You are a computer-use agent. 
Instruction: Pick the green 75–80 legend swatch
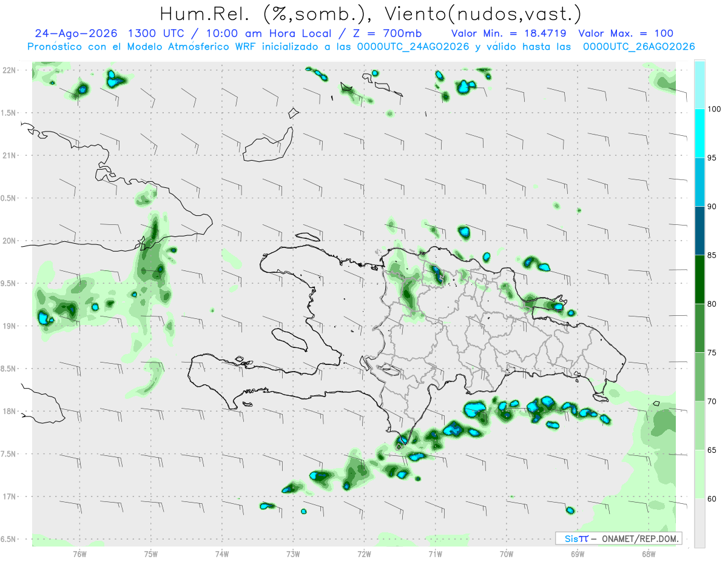pyautogui.click(x=699, y=328)
